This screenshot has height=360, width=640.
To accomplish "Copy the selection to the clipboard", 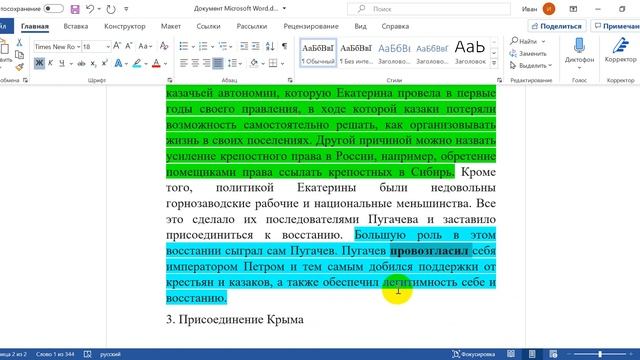I will (x=19, y=54).
